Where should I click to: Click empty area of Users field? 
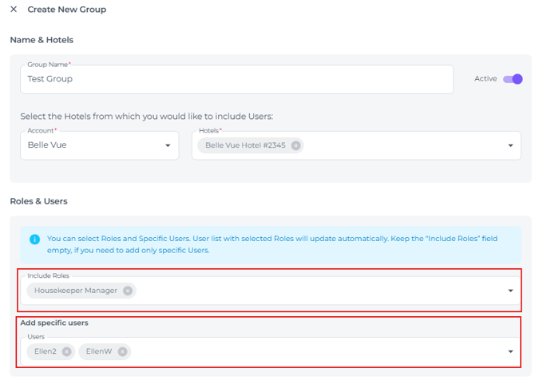317,351
